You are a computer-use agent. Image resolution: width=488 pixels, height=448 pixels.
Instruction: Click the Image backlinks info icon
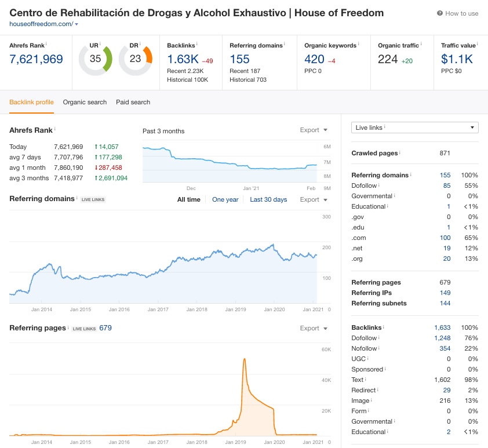click(x=372, y=400)
